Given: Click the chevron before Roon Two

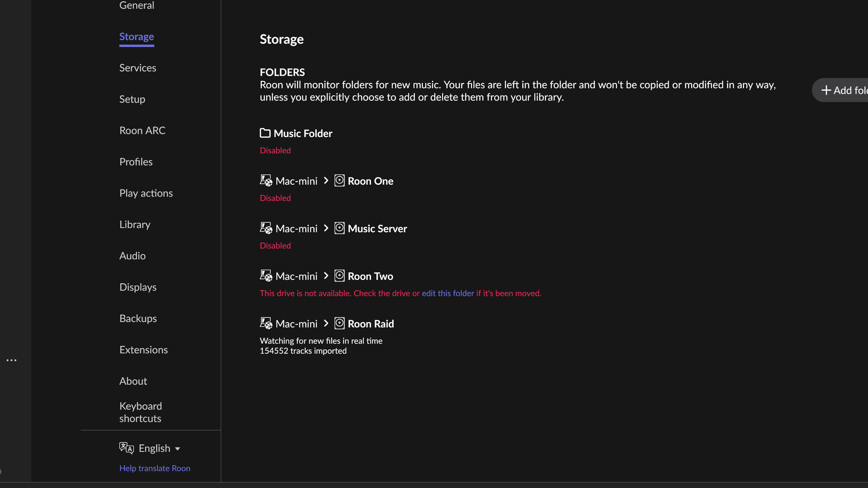Looking at the screenshot, I should (326, 276).
